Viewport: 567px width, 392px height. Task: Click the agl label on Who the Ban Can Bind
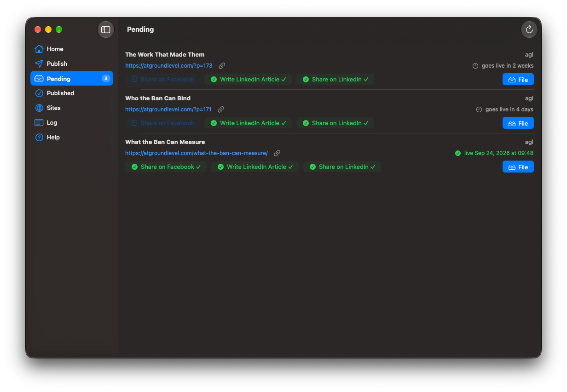[x=529, y=98]
